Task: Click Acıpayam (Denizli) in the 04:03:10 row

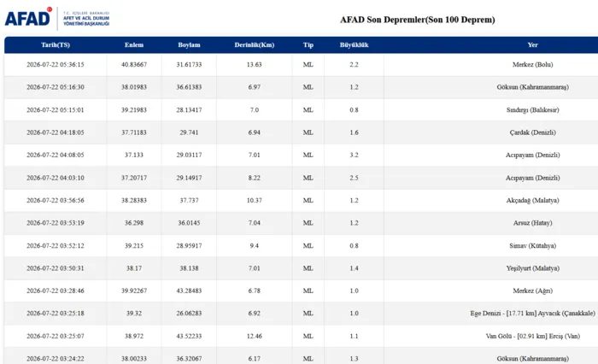Action: pos(532,178)
